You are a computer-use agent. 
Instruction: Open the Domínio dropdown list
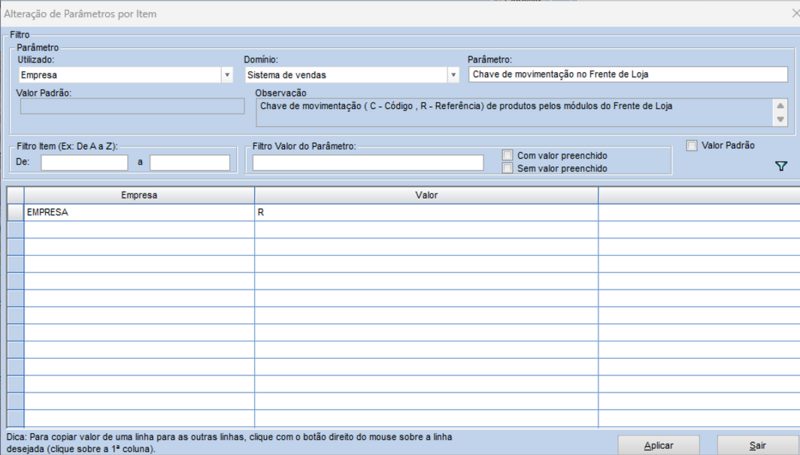(452, 75)
